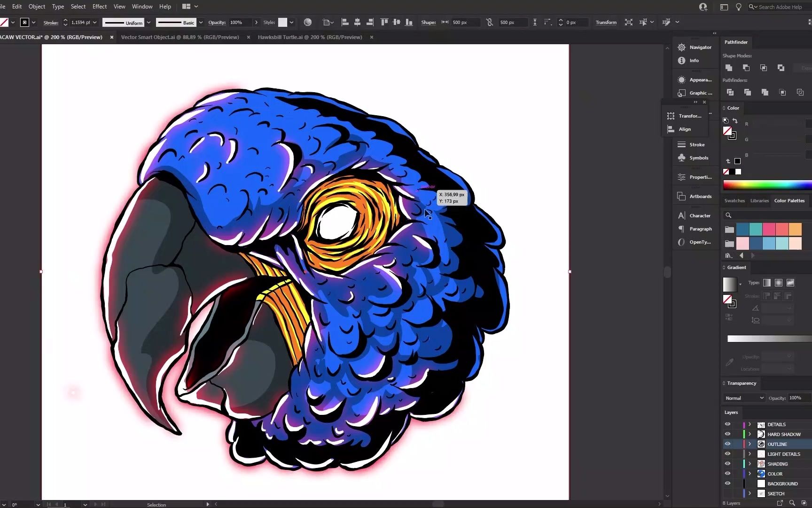This screenshot has height=508, width=812.
Task: Expand the DETAILS layer
Action: pos(750,424)
